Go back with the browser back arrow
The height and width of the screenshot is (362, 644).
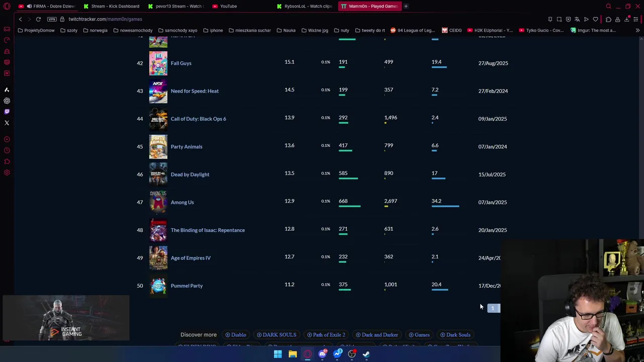tap(20, 19)
